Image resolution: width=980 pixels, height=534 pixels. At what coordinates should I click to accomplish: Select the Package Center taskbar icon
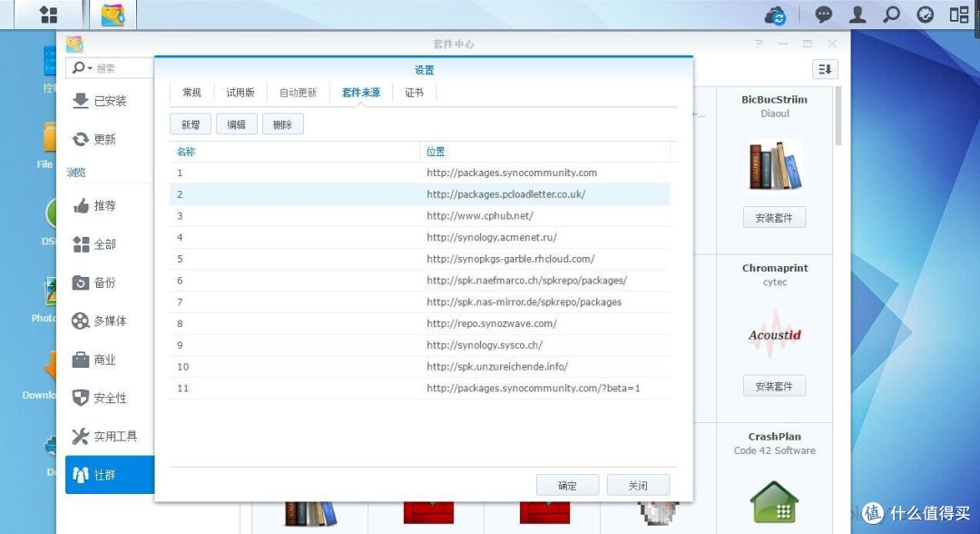pyautogui.click(x=113, y=15)
